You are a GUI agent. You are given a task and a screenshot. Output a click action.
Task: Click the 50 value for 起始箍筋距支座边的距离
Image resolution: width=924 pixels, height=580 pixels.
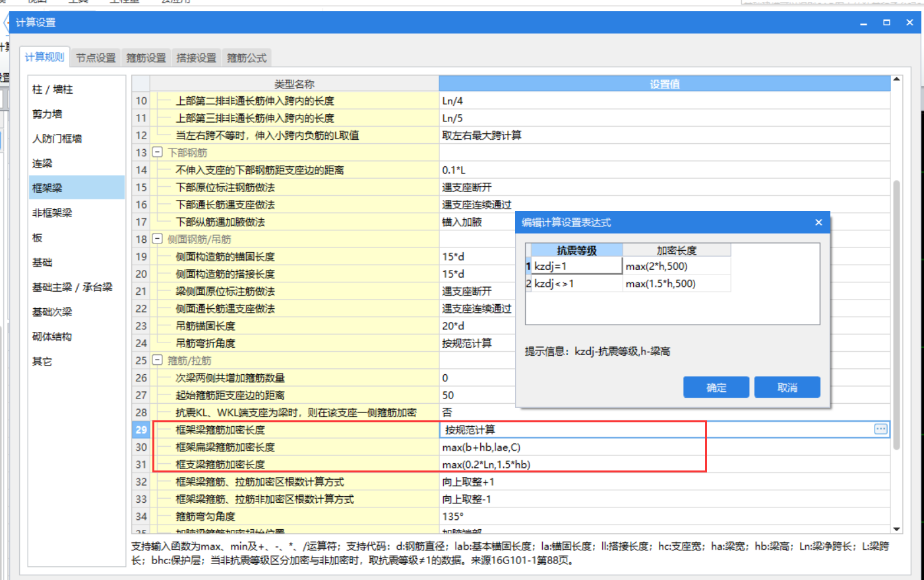point(477,395)
